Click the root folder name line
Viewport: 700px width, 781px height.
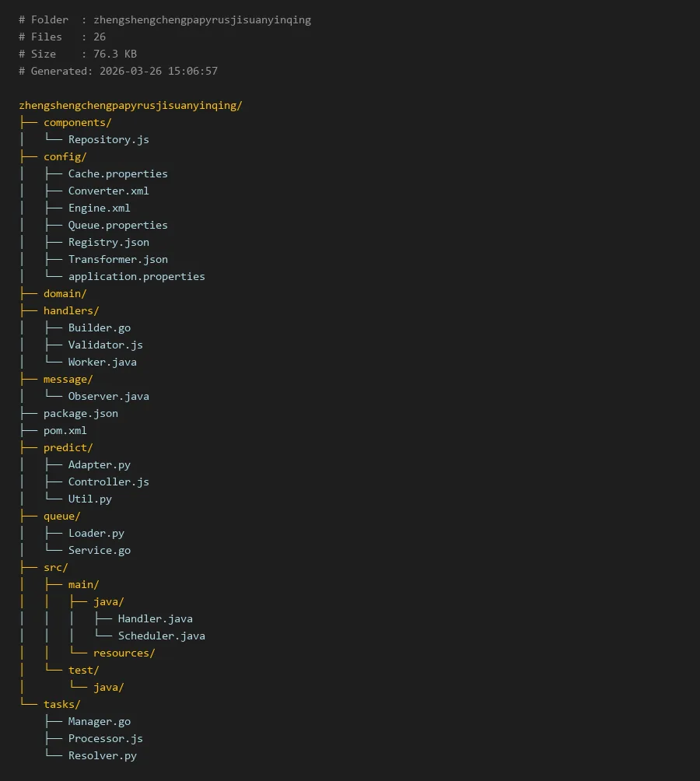pos(130,105)
